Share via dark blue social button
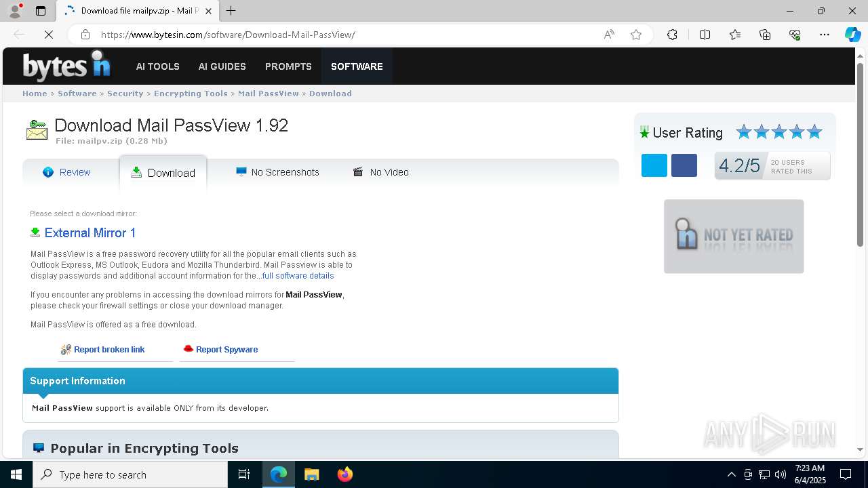The height and width of the screenshot is (488, 868). 684,165
